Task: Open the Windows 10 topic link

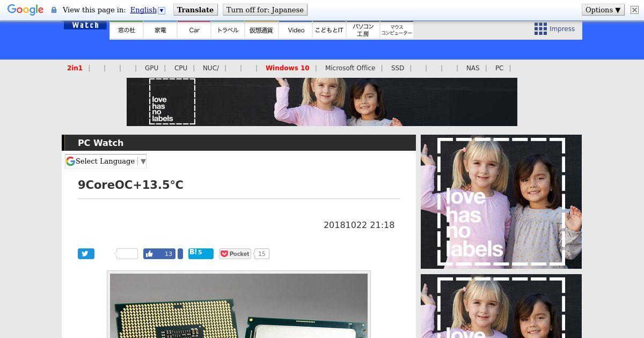Action: (287, 68)
